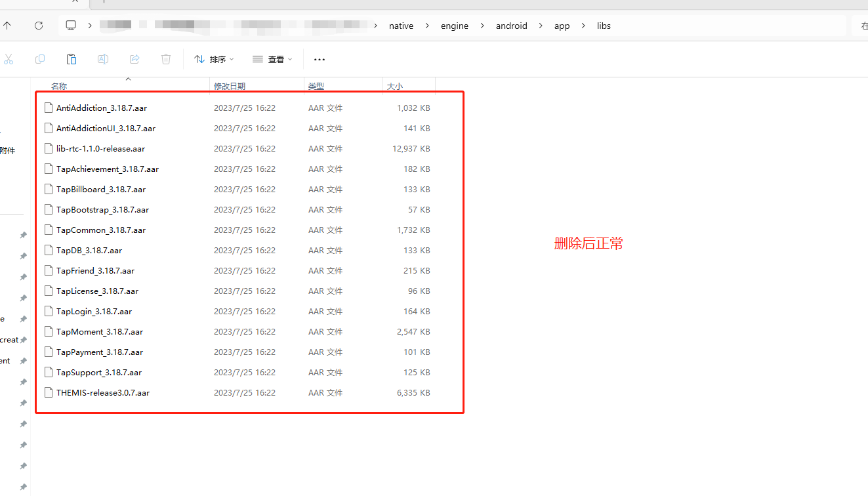This screenshot has width=868, height=496.
Task: Expand chevron between app and libs
Action: [583, 26]
